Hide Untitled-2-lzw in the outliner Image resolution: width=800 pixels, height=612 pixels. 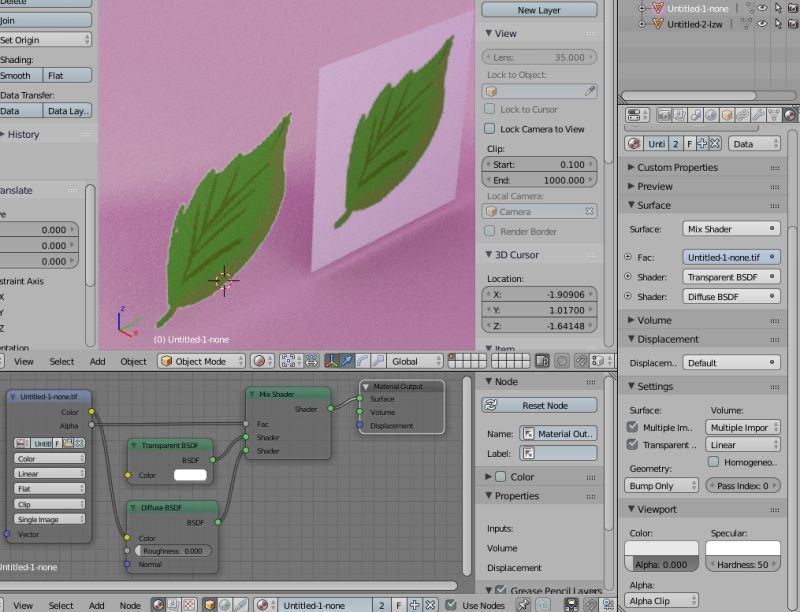pyautogui.click(x=762, y=23)
